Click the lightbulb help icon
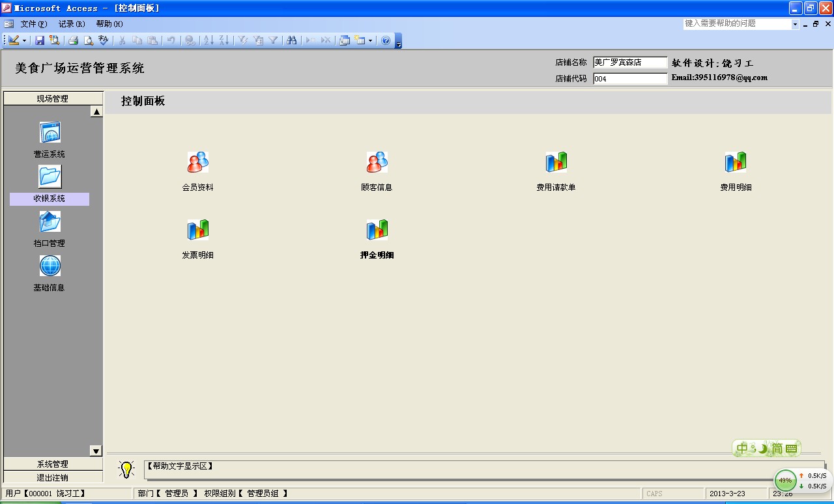The image size is (834, 504). tap(126, 469)
